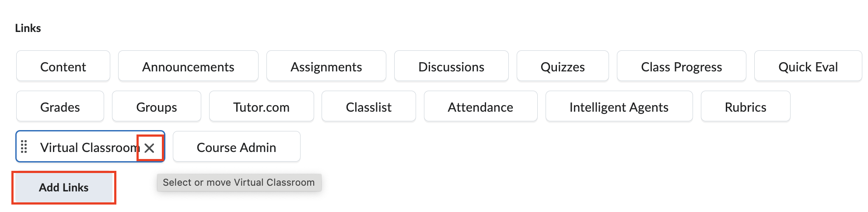This screenshot has height=212, width=868.
Task: Click the Quick Eval link
Action: tap(808, 67)
